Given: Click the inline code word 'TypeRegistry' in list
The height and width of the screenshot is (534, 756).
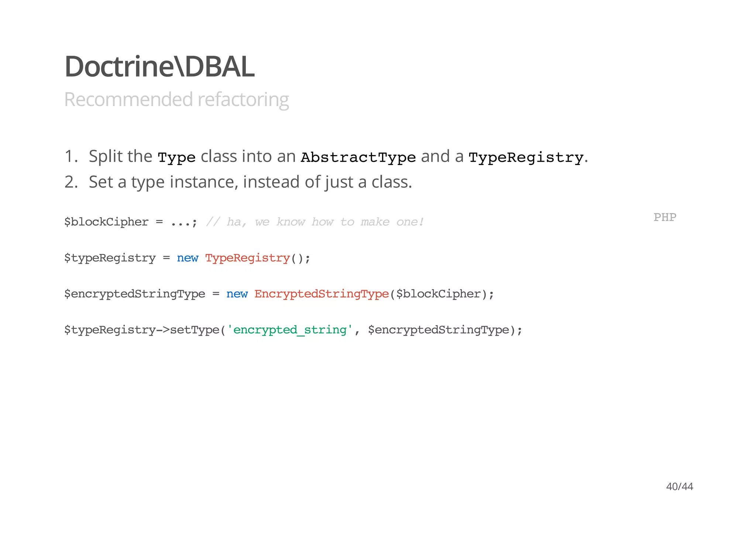Looking at the screenshot, I should (526, 158).
